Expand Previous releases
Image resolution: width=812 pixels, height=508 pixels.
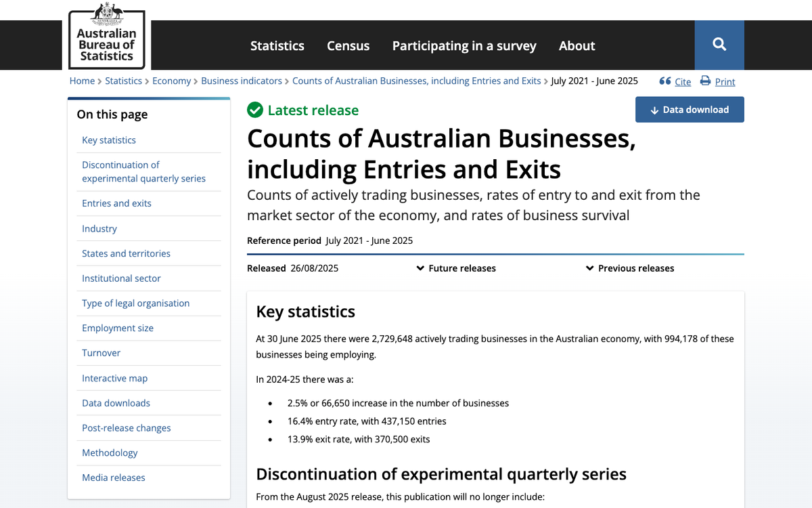(x=631, y=268)
